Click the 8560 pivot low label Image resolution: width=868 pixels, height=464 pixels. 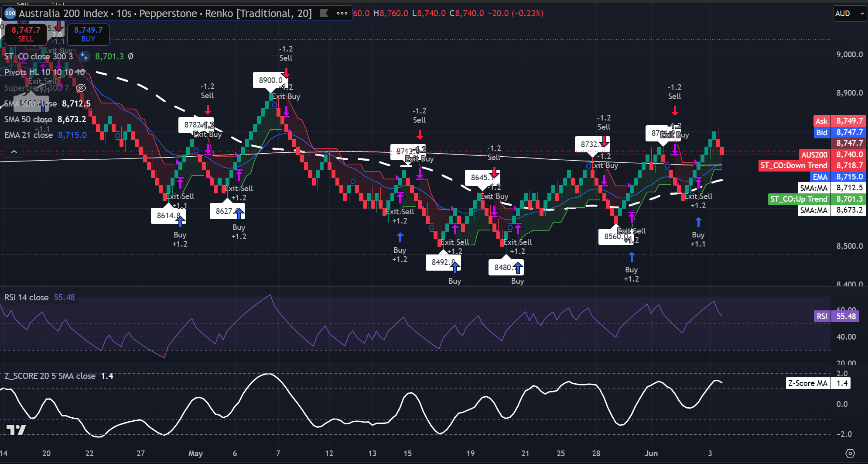pos(615,237)
